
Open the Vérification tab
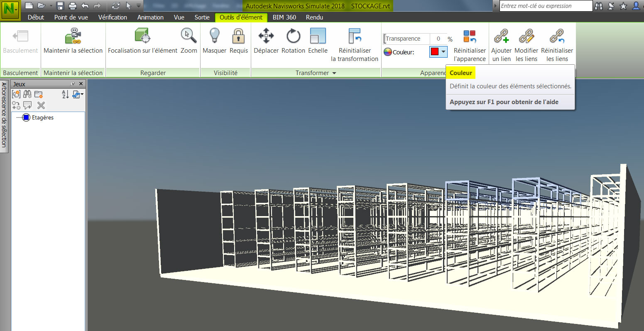[x=113, y=17]
